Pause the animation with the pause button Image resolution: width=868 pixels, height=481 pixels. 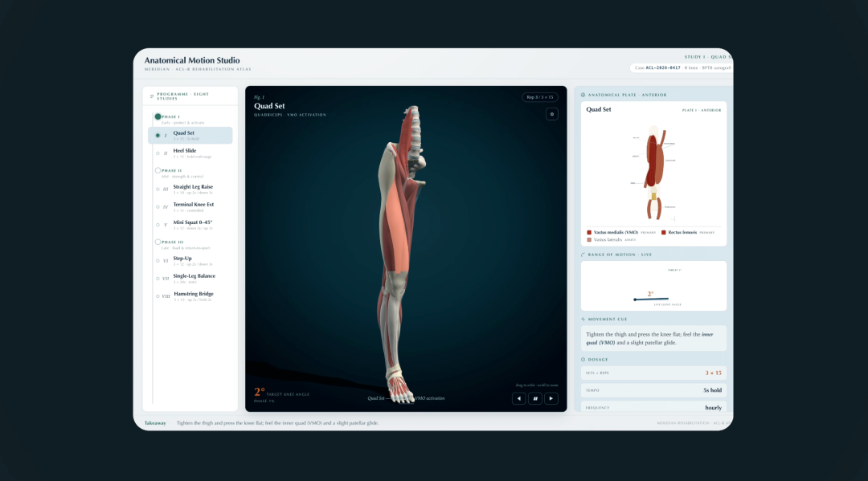pos(534,398)
